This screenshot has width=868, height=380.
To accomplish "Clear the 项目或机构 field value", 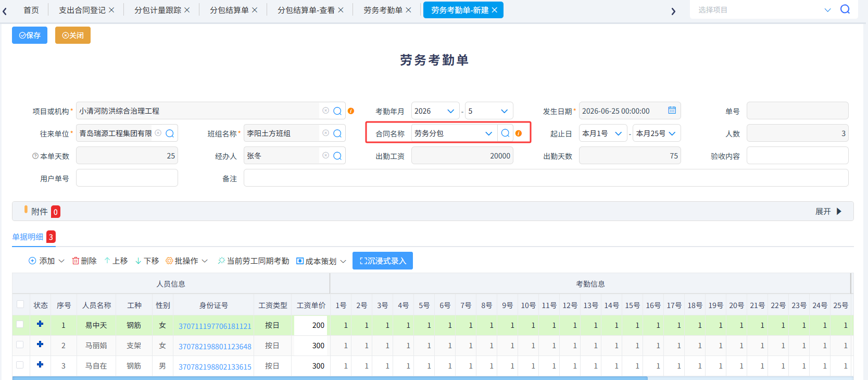I will [x=325, y=111].
